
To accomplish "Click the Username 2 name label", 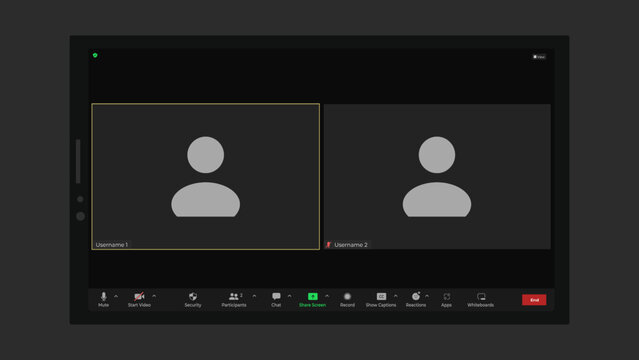I will tap(351, 245).
